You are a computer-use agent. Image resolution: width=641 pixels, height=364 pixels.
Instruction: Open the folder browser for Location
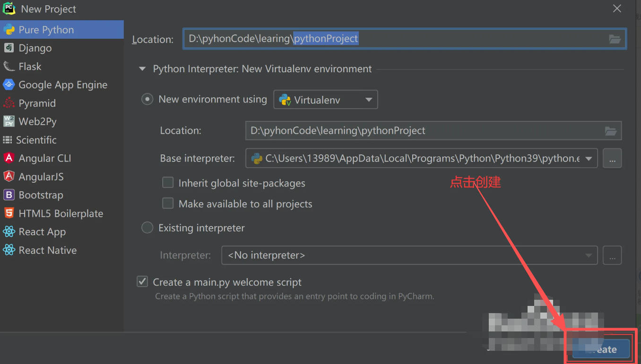(615, 39)
